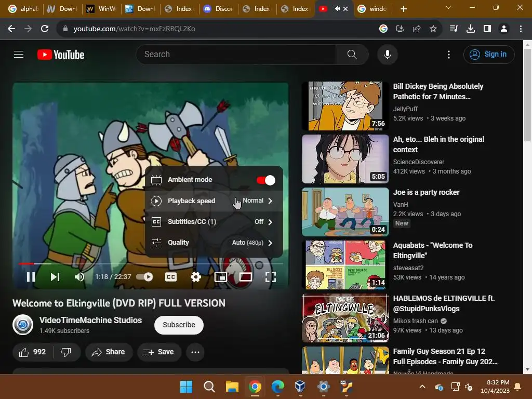Open the VideoTimeMachine Studios channel avatar
This screenshot has width=532, height=399.
(23, 325)
